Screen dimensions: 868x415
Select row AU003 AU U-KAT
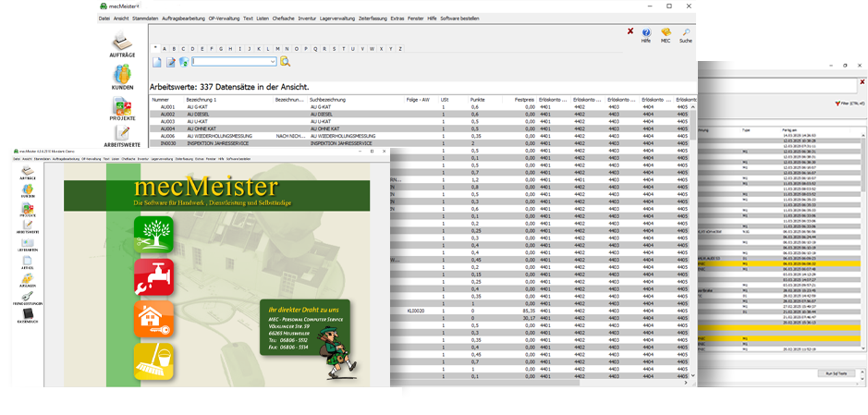pos(420,121)
